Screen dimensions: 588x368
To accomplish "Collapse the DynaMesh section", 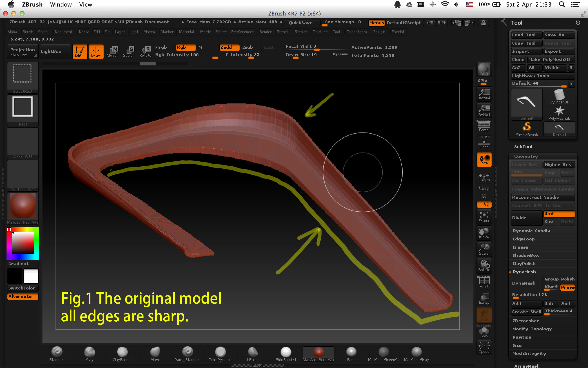I will coord(524,272).
